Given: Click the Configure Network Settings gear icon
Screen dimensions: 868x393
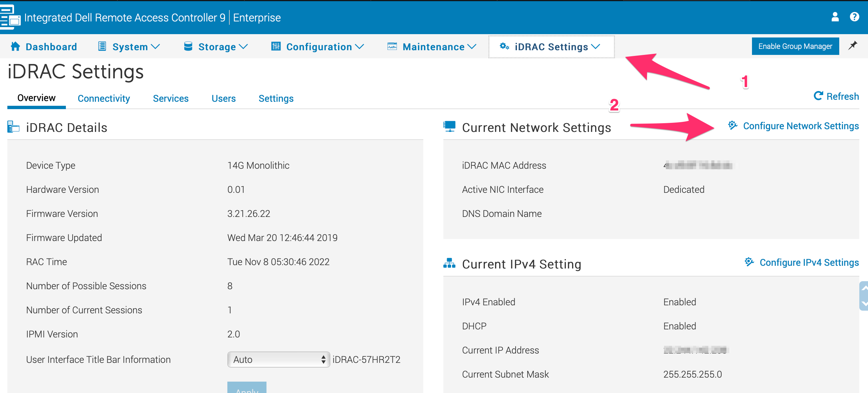Looking at the screenshot, I should 732,126.
